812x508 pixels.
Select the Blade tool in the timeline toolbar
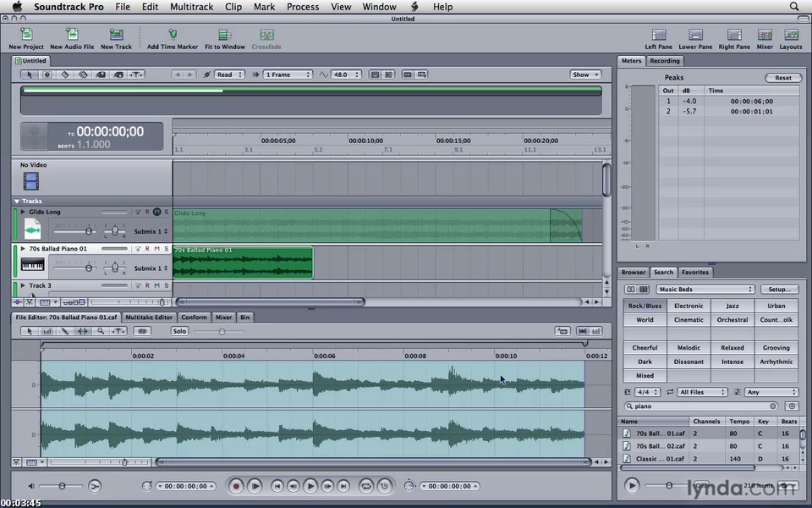tap(65, 75)
